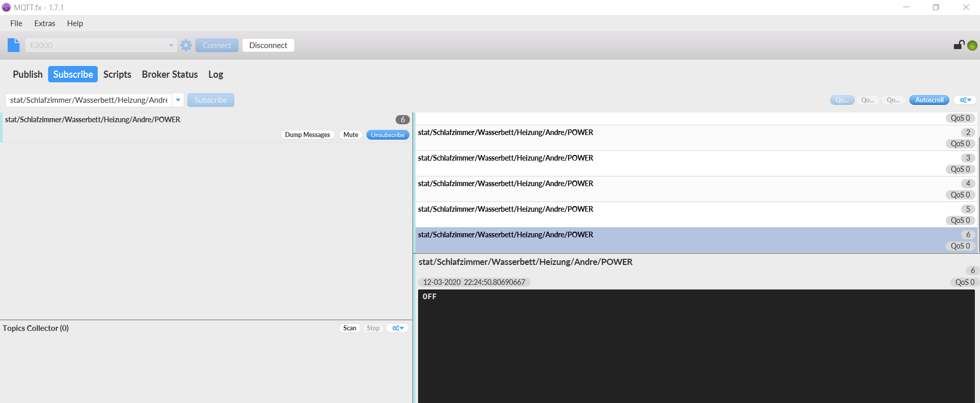Click message count badge on subscribed topic
This screenshot has height=403, width=980.
point(402,120)
